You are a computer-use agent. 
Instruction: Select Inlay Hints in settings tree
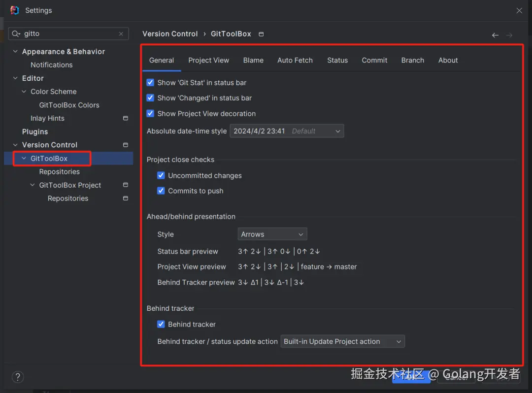(47, 118)
